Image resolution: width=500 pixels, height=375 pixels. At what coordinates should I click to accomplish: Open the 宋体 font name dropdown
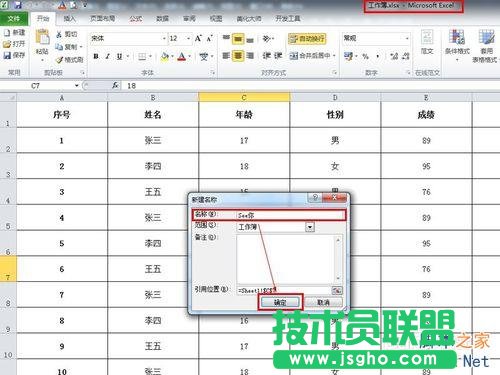[164, 39]
